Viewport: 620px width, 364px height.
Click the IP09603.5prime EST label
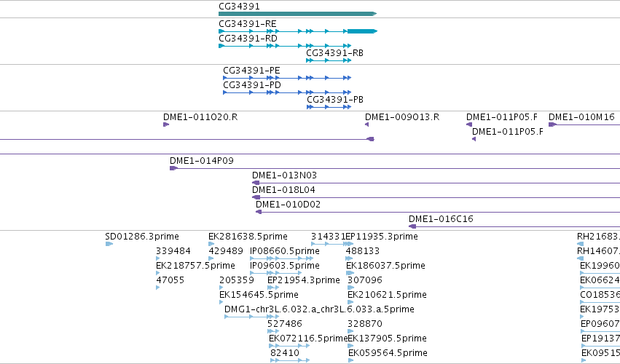(x=285, y=266)
